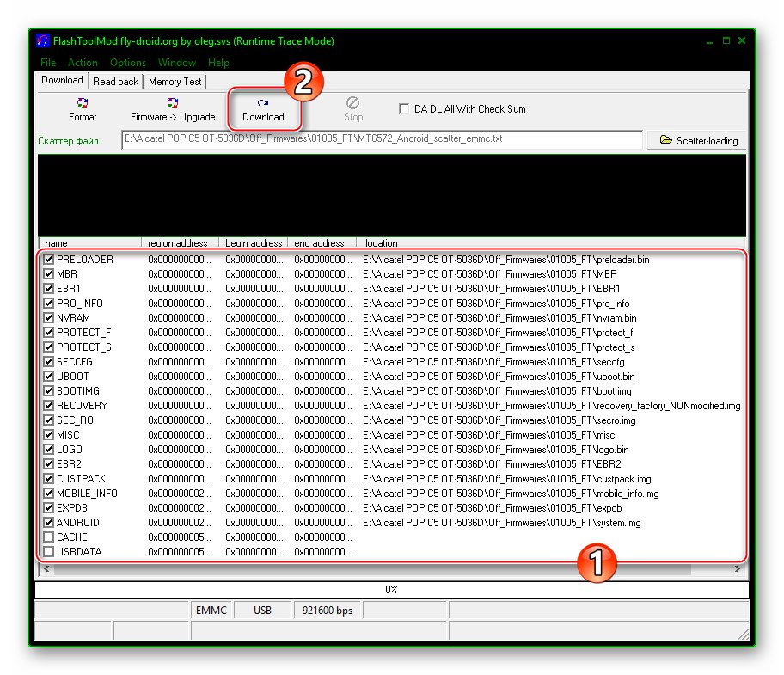This screenshot has height=675, width=784.
Task: Switch to the Memory Test tab
Action: pos(175,82)
